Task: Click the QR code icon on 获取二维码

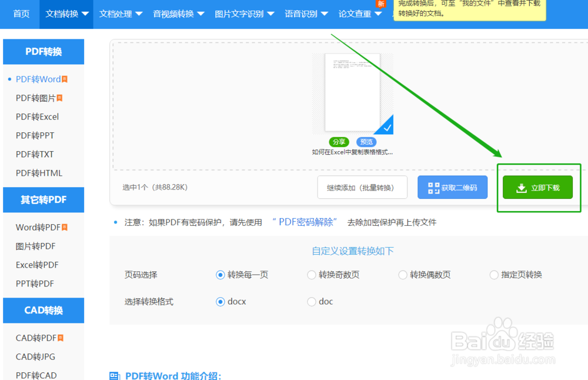Action: pyautogui.click(x=433, y=187)
